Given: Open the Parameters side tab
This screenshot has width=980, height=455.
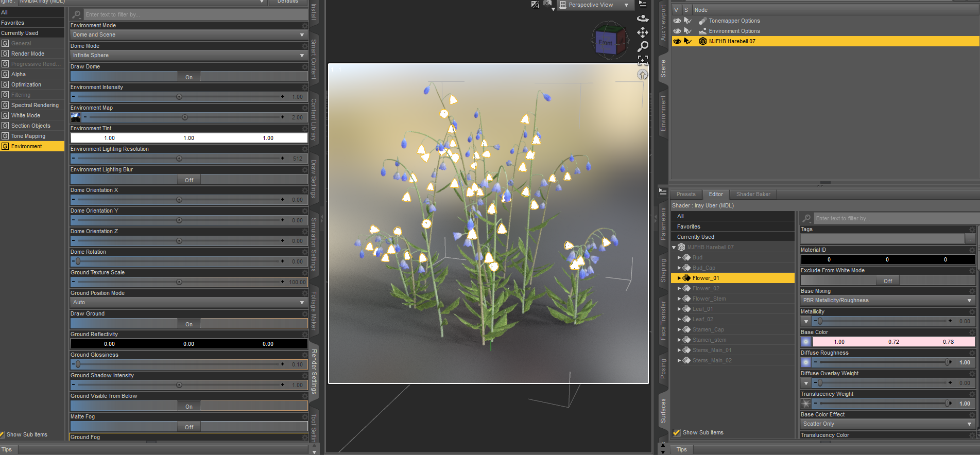Looking at the screenshot, I should [x=663, y=224].
